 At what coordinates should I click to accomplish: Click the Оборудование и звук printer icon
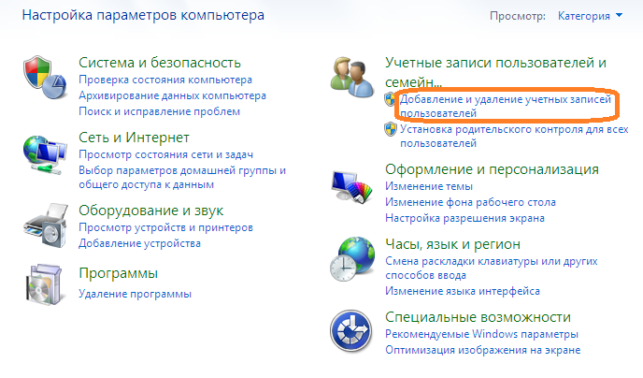[45, 225]
